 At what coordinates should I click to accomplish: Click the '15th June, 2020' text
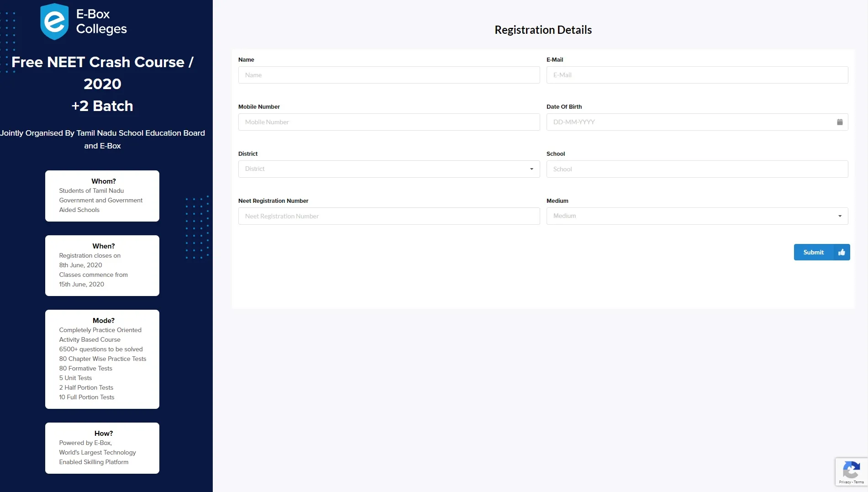coord(81,284)
